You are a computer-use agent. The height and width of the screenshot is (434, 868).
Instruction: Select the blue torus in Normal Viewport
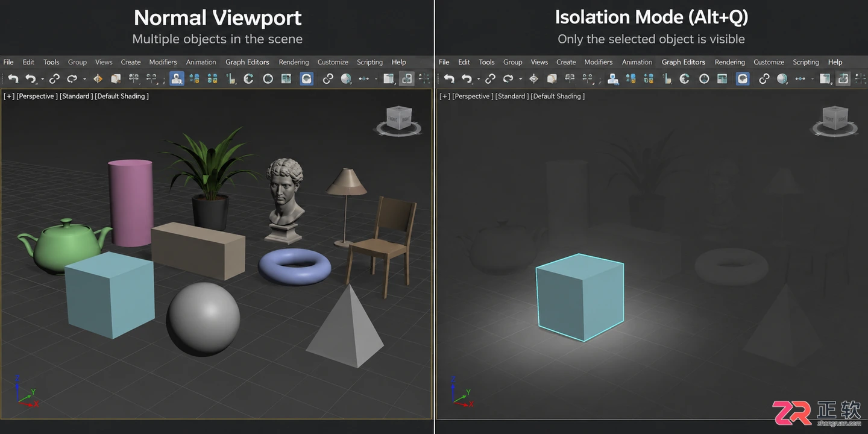click(295, 267)
